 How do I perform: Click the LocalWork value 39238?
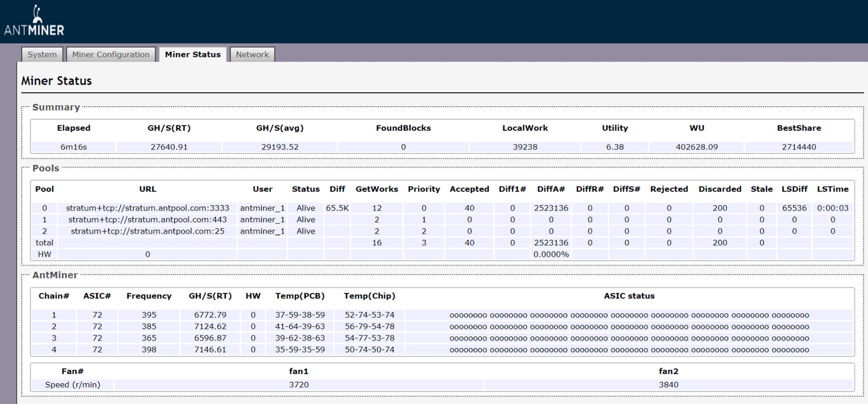pyautogui.click(x=525, y=147)
